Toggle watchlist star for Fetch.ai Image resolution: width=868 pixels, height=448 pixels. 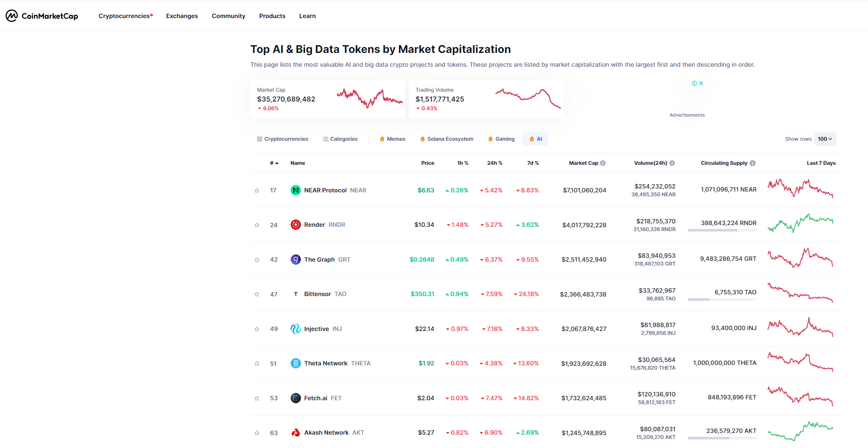pyautogui.click(x=257, y=398)
